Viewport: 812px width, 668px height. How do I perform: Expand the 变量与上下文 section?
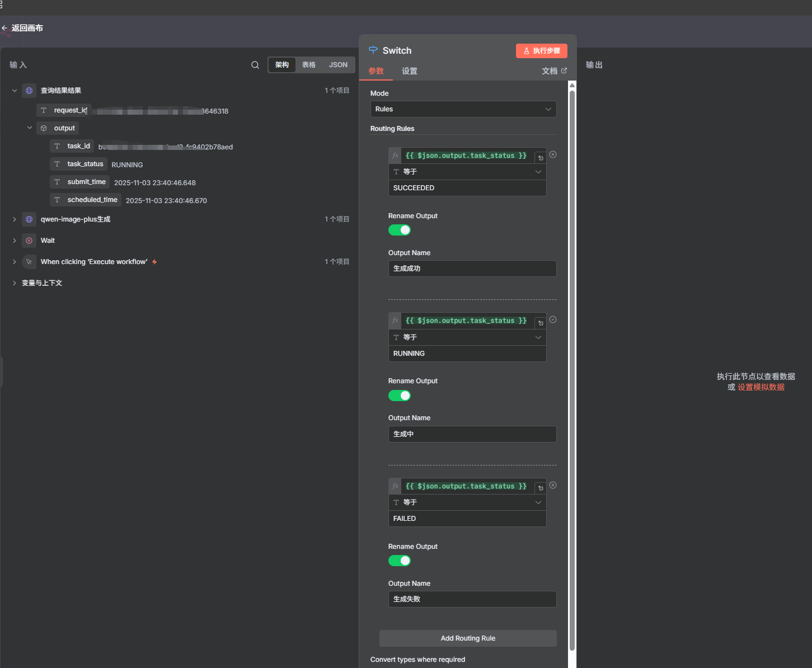pos(15,283)
